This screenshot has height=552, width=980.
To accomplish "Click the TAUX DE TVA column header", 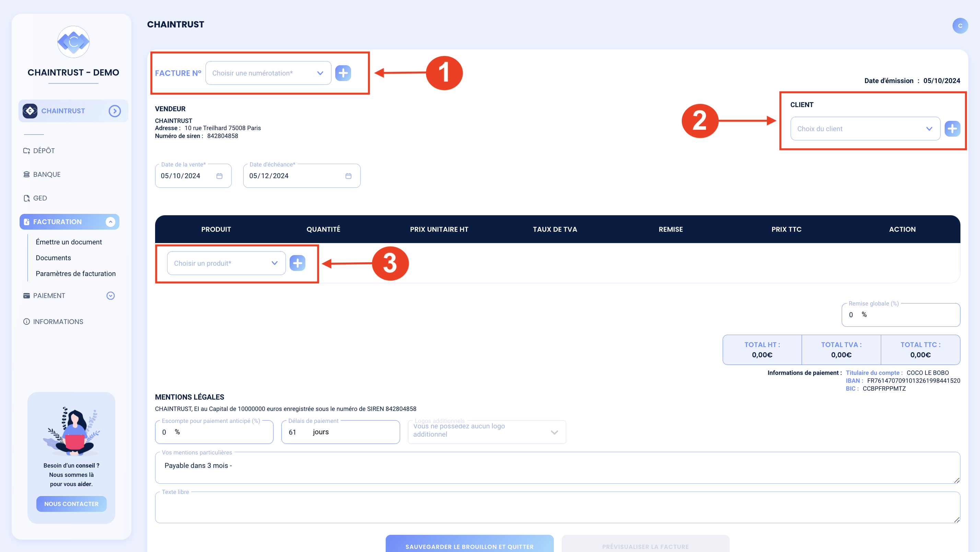I will 555,230.
